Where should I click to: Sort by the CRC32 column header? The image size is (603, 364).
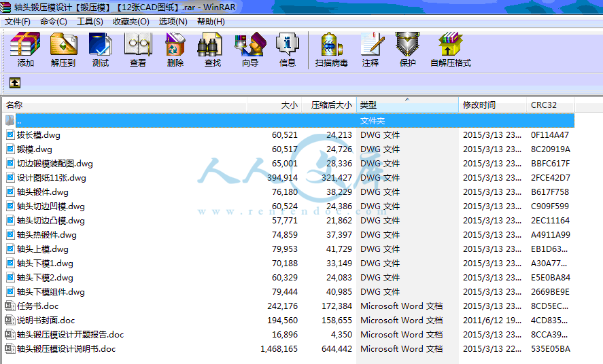coord(551,105)
